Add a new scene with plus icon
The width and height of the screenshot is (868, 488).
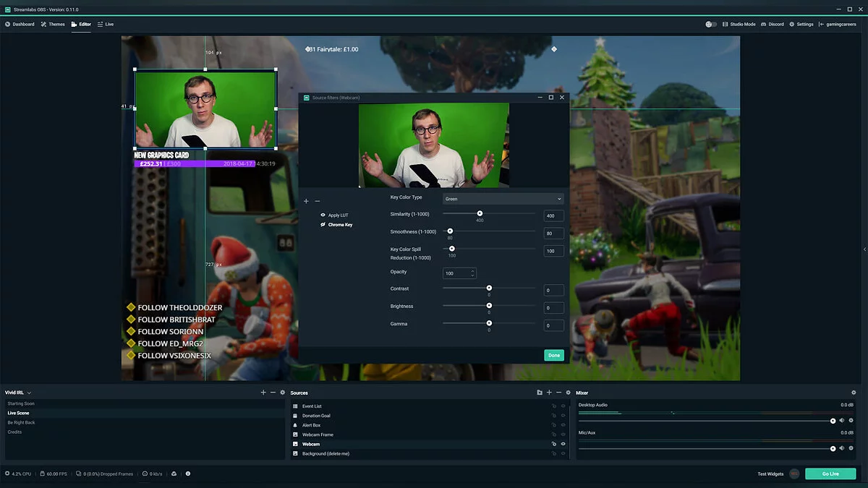point(263,393)
